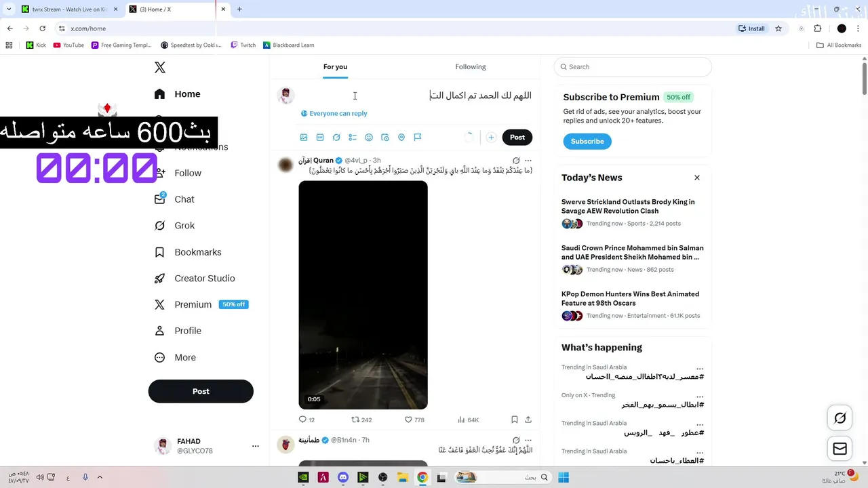Like the Quran post with 778 likes

[414, 420]
